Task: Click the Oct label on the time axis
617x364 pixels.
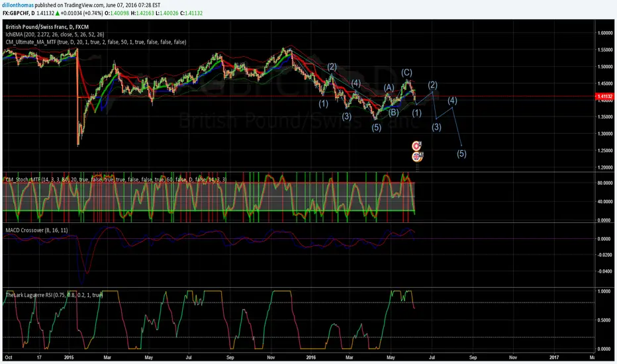Action: click(x=8, y=357)
